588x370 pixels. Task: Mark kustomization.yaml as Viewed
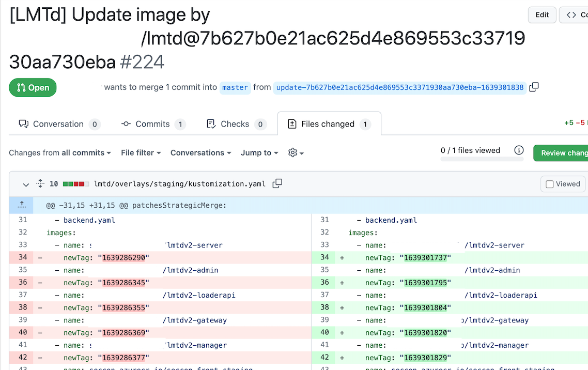pos(563,184)
